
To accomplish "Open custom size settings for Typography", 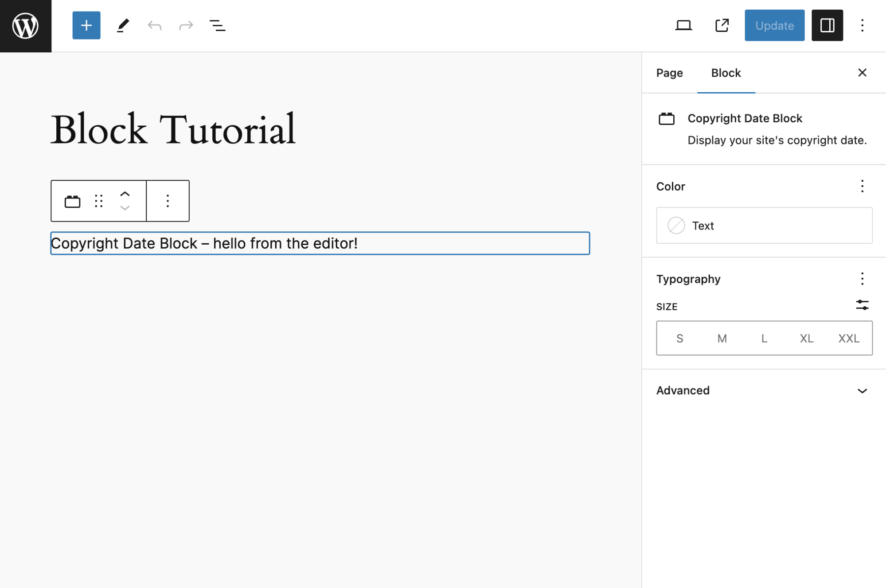I will click(x=862, y=305).
